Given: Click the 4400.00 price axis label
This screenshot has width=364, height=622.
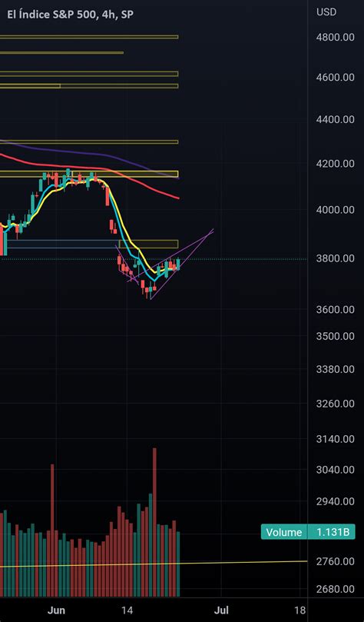Looking at the screenshot, I should click(x=335, y=119).
